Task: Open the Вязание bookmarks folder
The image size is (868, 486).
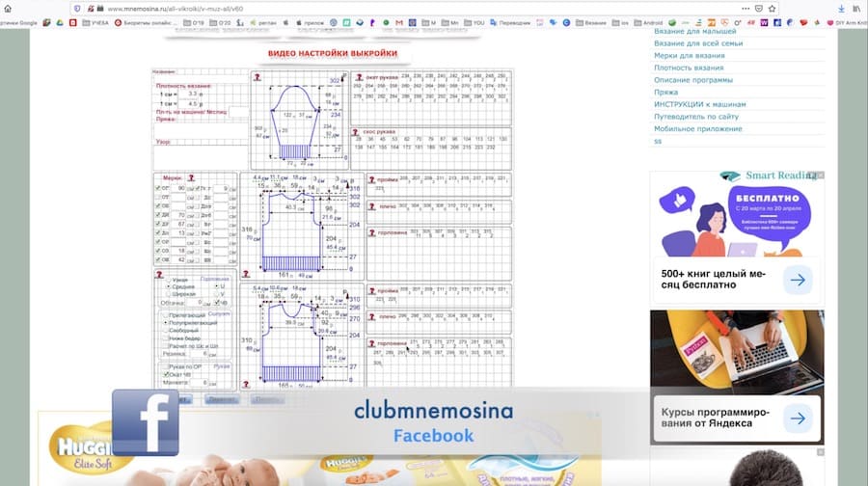Action: (x=590, y=23)
